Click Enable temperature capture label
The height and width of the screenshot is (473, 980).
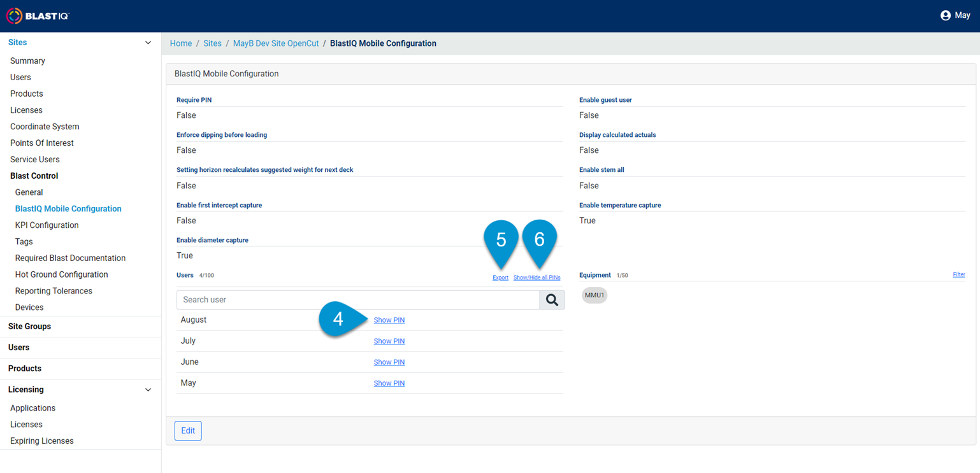point(620,205)
